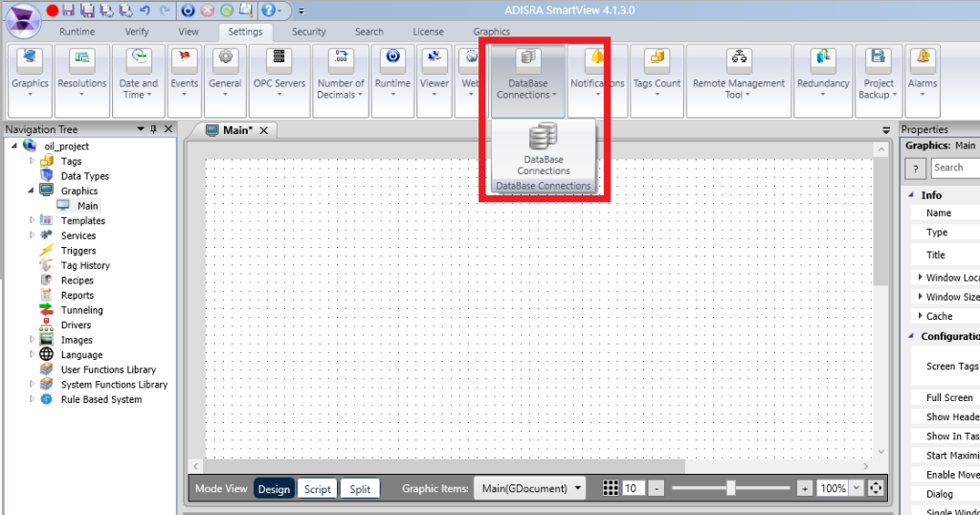Screen dimensions: 980x515
Task: Open Runtime settings in the ribbon
Action: [392, 80]
